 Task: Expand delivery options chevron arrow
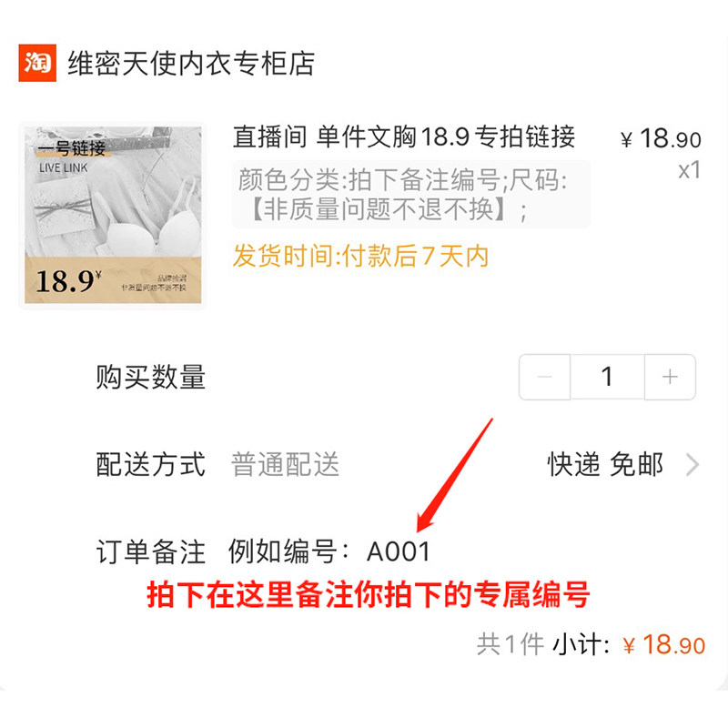693,465
